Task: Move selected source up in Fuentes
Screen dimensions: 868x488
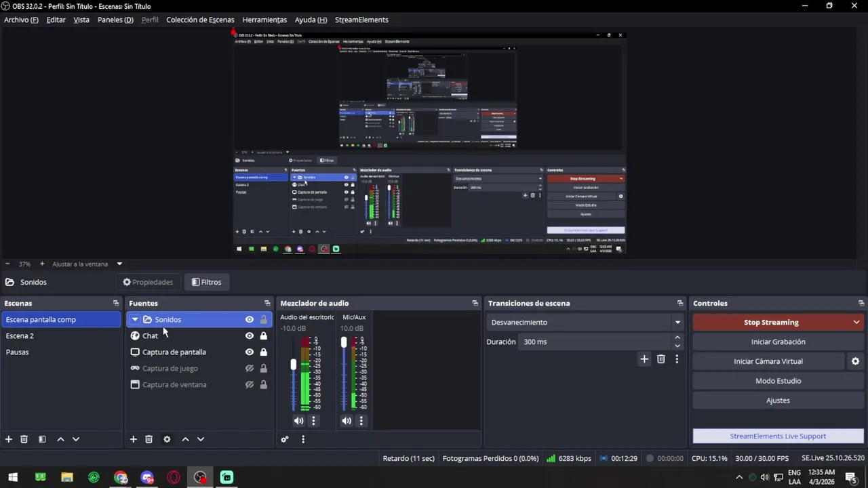Action: pos(185,439)
